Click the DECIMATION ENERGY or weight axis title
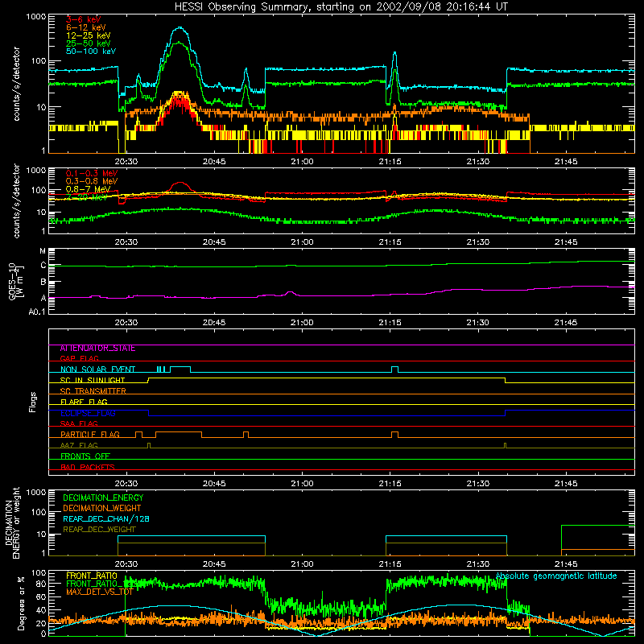The width and height of the screenshot is (644, 644). 12,522
